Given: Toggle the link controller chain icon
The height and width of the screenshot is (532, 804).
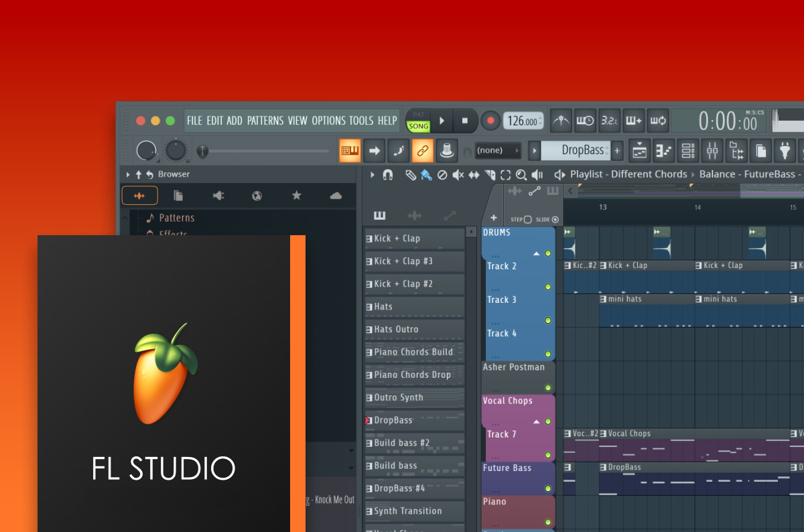Looking at the screenshot, I should [422, 151].
